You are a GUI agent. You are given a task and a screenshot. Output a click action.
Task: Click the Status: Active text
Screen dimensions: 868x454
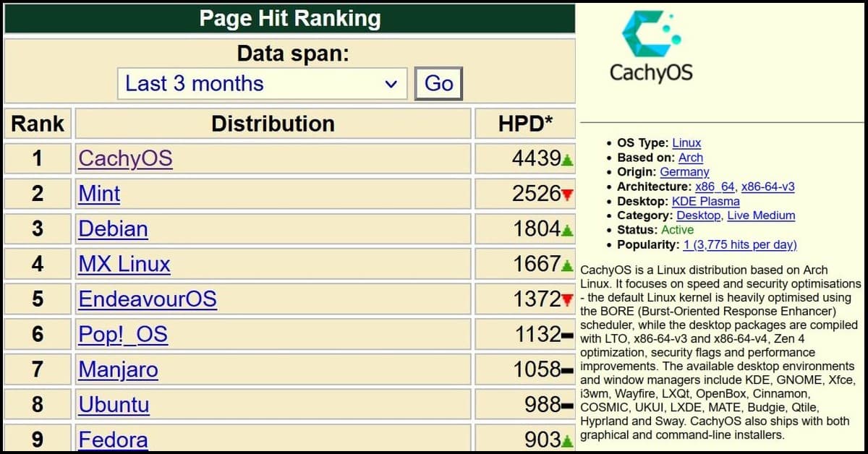coord(655,230)
